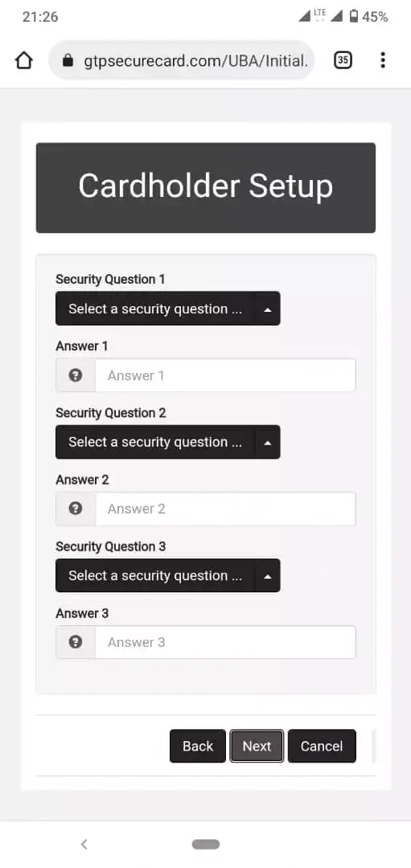The image size is (411, 868).
Task: Focus the Answer 3 text field
Action: [225, 642]
